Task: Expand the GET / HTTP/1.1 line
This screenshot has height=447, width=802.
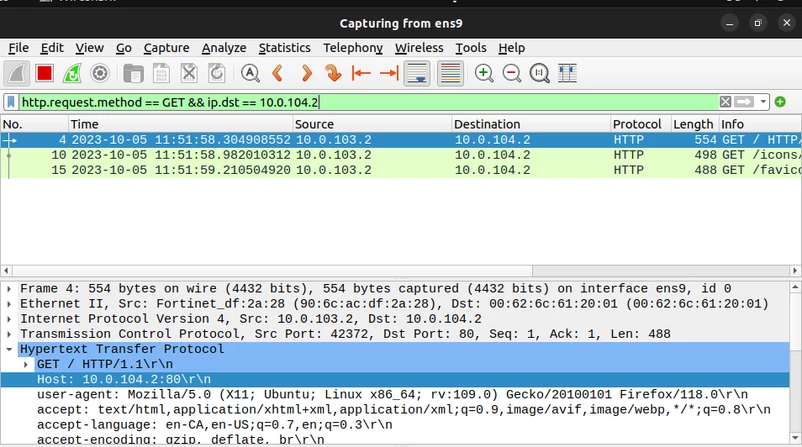Action: (x=26, y=365)
